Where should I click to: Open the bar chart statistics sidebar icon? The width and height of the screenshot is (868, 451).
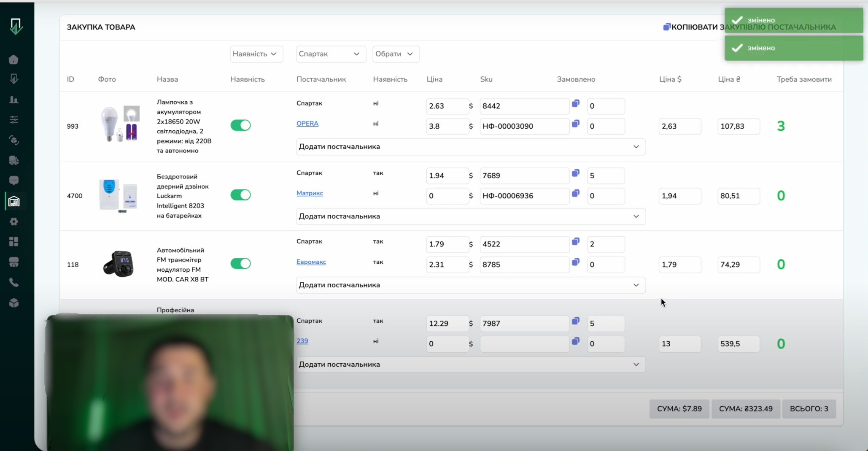13,100
